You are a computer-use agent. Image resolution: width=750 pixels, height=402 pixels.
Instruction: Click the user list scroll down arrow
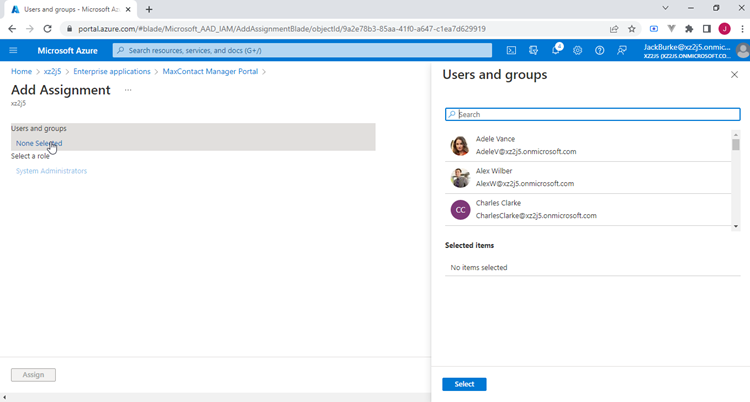[x=736, y=226]
